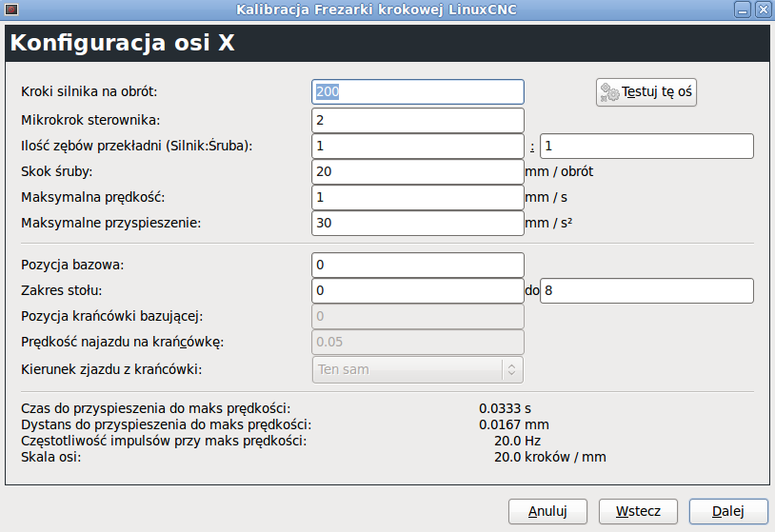Click the Zakres stołu start value field
This screenshot has width=775, height=532.
coord(418,290)
